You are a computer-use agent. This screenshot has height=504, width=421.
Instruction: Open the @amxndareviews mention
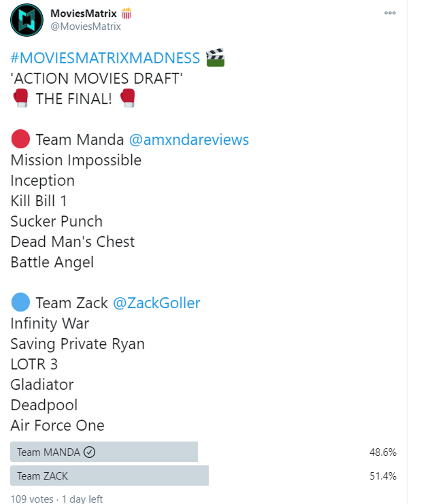[x=189, y=140]
